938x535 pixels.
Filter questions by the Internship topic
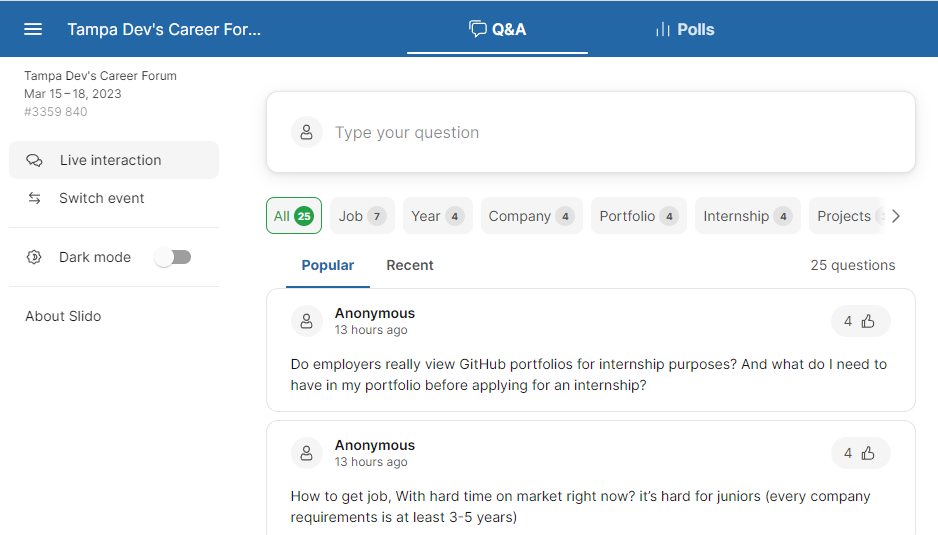tap(747, 216)
